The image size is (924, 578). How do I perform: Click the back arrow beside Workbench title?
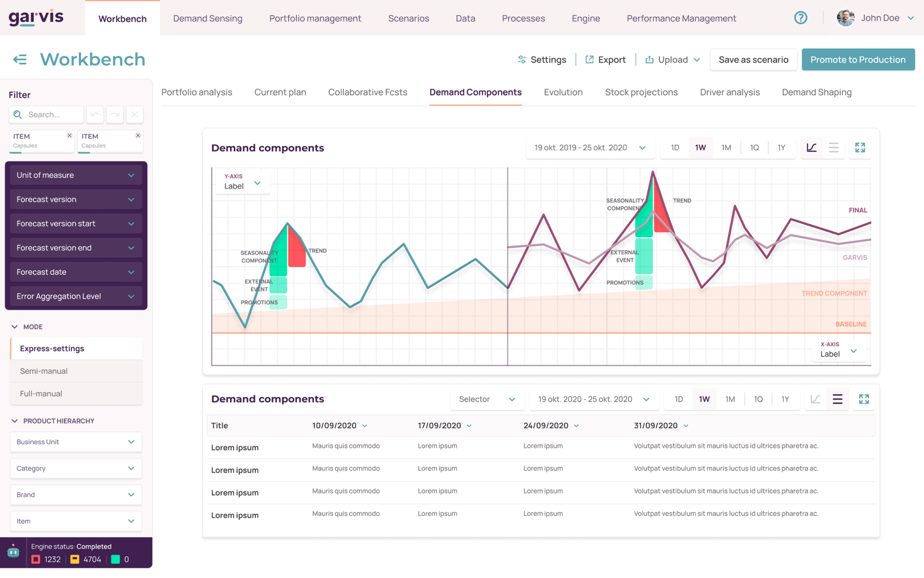click(20, 59)
